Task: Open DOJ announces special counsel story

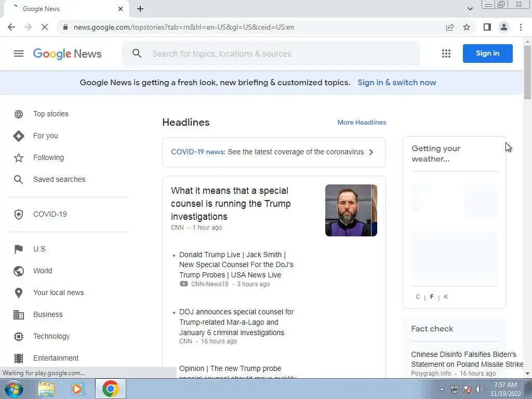Action: [x=236, y=322]
